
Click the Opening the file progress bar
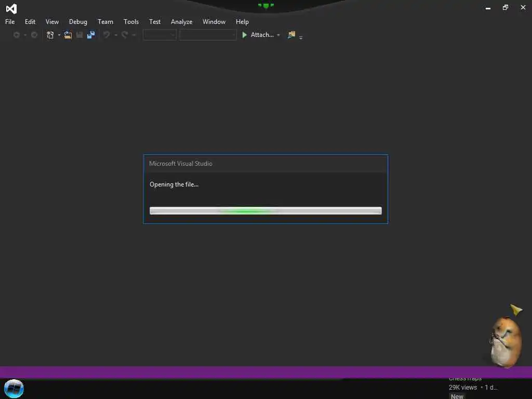coord(265,211)
